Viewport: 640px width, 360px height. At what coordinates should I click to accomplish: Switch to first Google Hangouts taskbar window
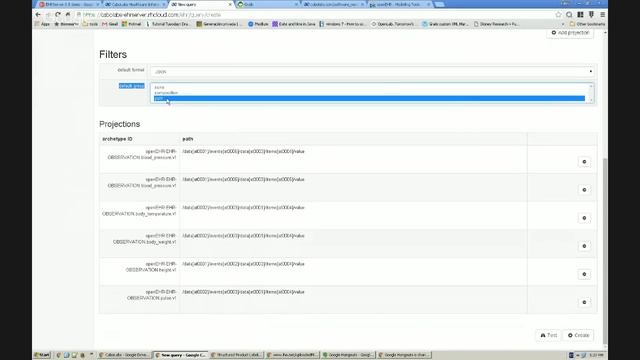[348, 355]
